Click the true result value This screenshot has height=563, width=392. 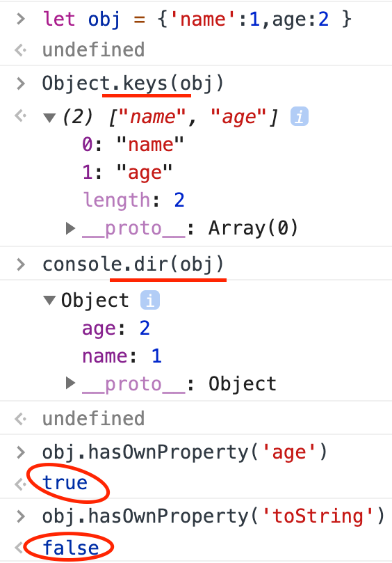(65, 482)
